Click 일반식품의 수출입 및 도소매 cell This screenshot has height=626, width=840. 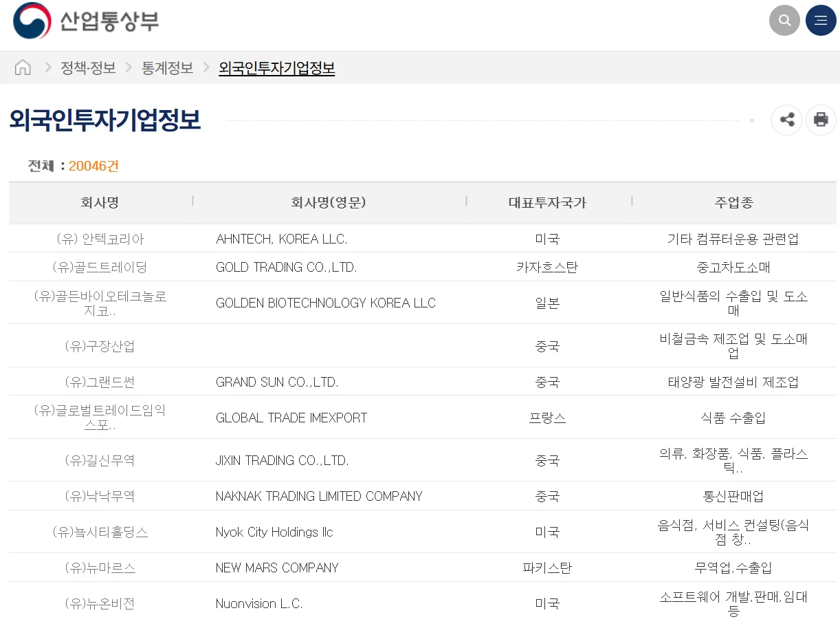coord(733,303)
